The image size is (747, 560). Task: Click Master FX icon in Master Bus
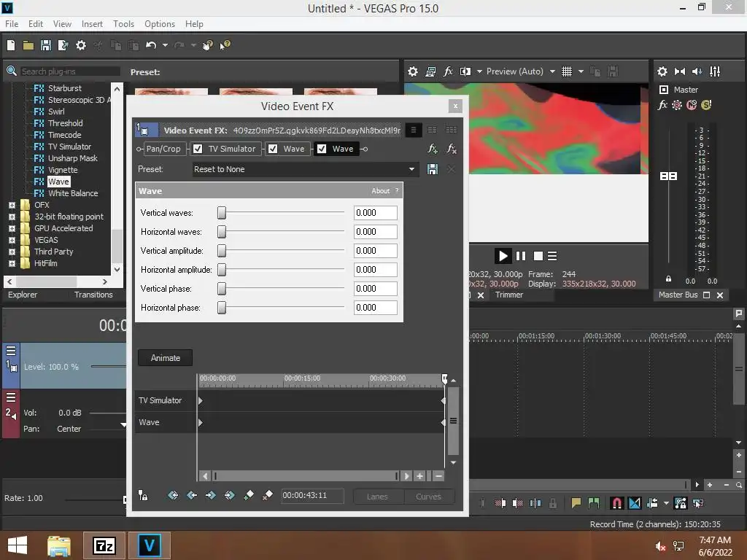click(x=662, y=105)
